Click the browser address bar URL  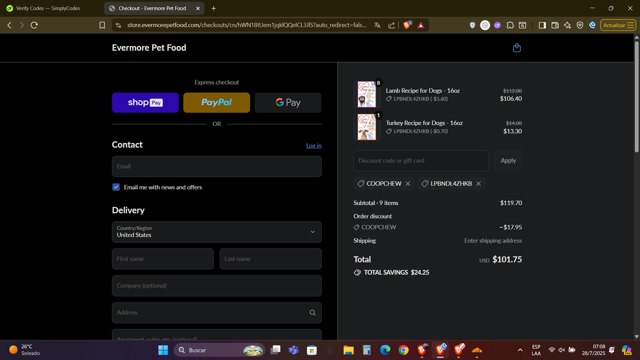tap(247, 25)
